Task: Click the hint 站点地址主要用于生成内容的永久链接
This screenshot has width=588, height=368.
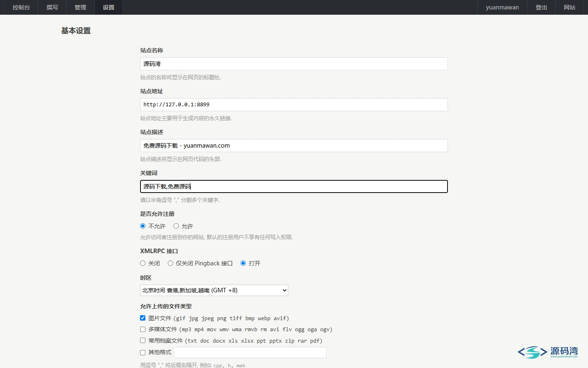Action: (186, 118)
